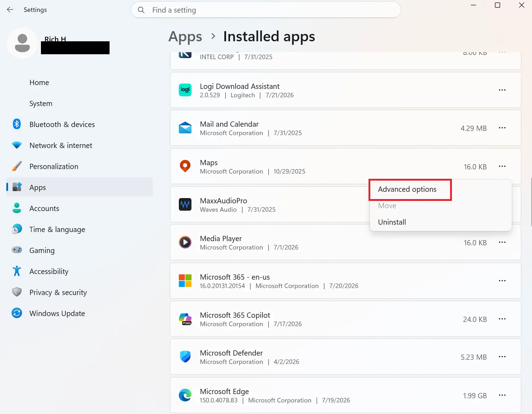Click the Media Player size 16.0 KB
The width and height of the screenshot is (532, 414).
475,243
